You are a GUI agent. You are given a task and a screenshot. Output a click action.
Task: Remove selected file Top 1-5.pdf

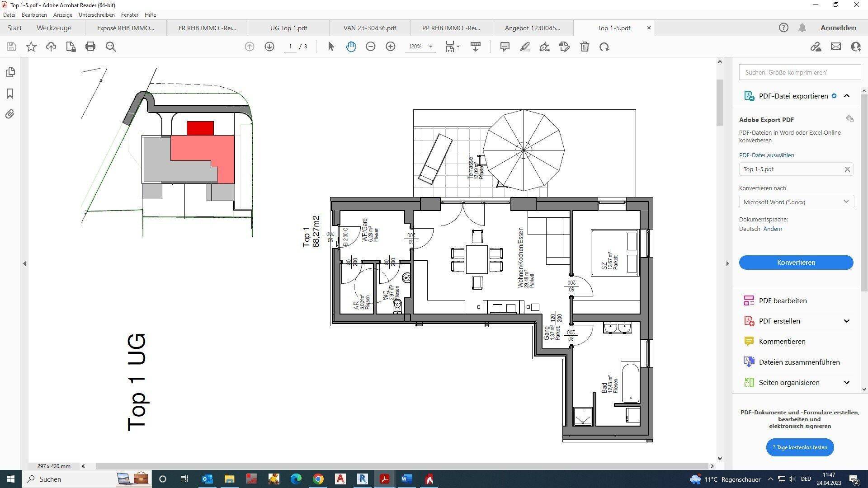(847, 169)
